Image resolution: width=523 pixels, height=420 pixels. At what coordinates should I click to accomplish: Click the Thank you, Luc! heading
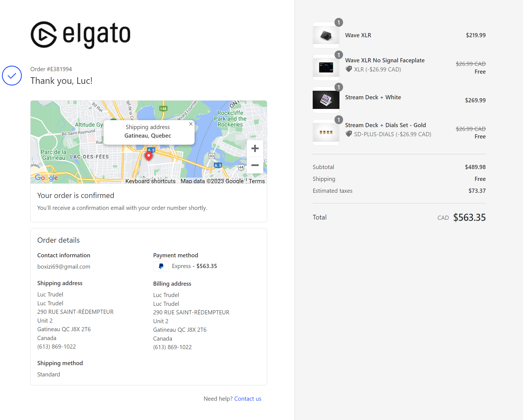tap(61, 81)
